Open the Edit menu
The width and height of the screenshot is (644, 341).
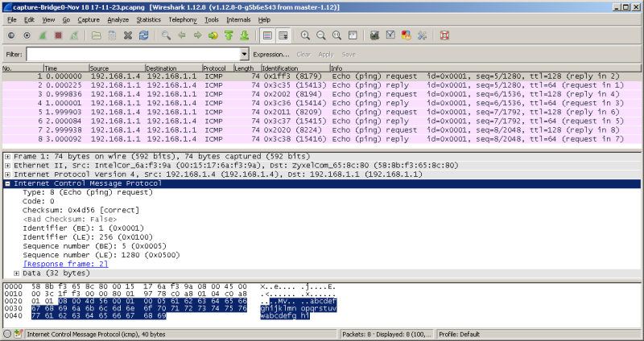coord(29,19)
